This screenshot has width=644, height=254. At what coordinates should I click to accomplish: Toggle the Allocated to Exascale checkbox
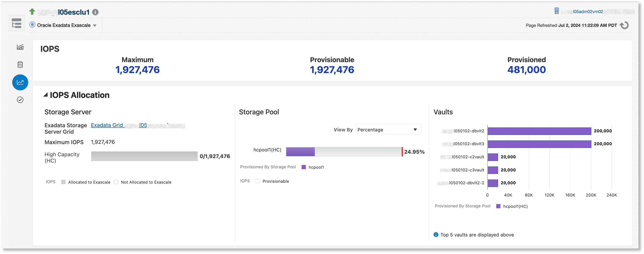(x=63, y=182)
